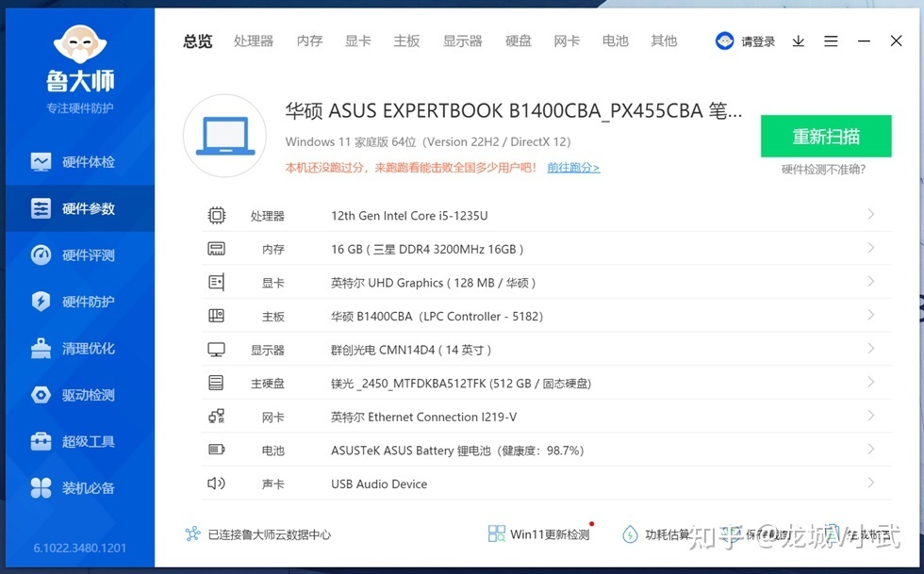
Task: Expand the 网卡 row chevron
Action: 871,416
